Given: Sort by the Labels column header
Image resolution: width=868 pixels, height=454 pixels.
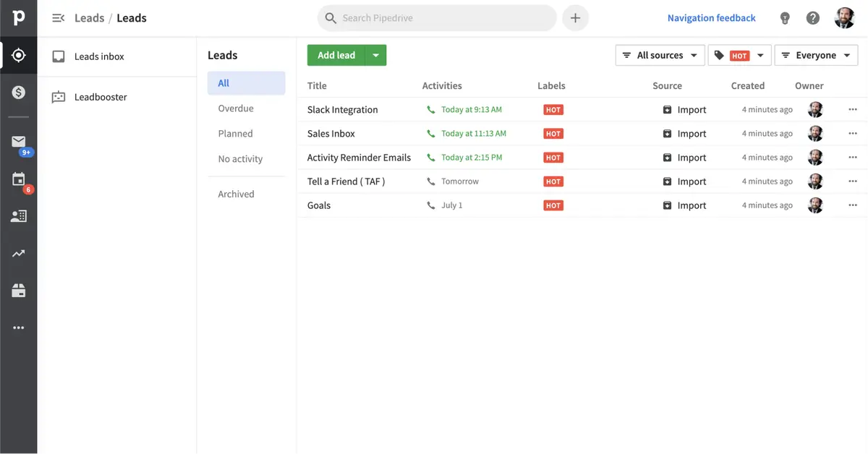Looking at the screenshot, I should (551, 85).
